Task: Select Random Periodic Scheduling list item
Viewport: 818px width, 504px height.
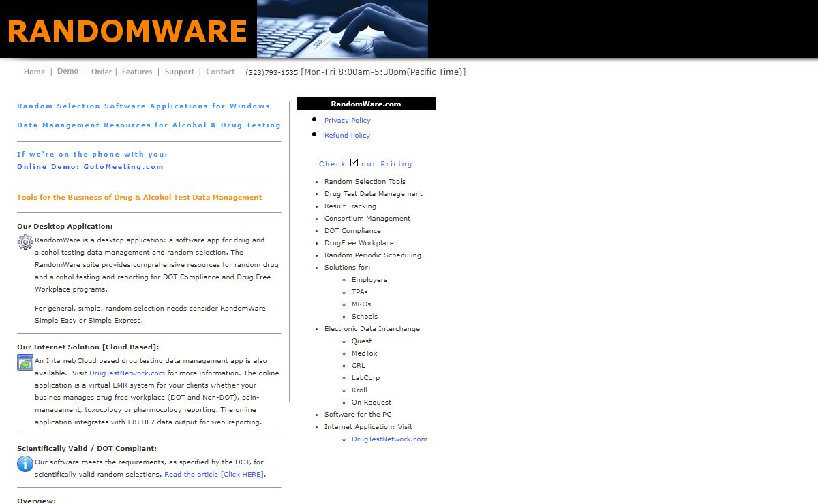Action: 373,255
